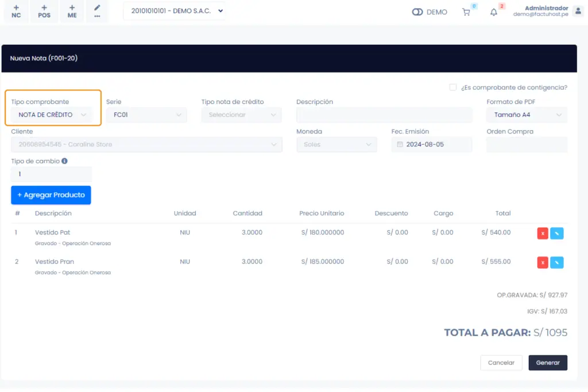Screen dimensions: 588x392
Task: Click the Tipo de cambio info icon
Action: [64, 161]
